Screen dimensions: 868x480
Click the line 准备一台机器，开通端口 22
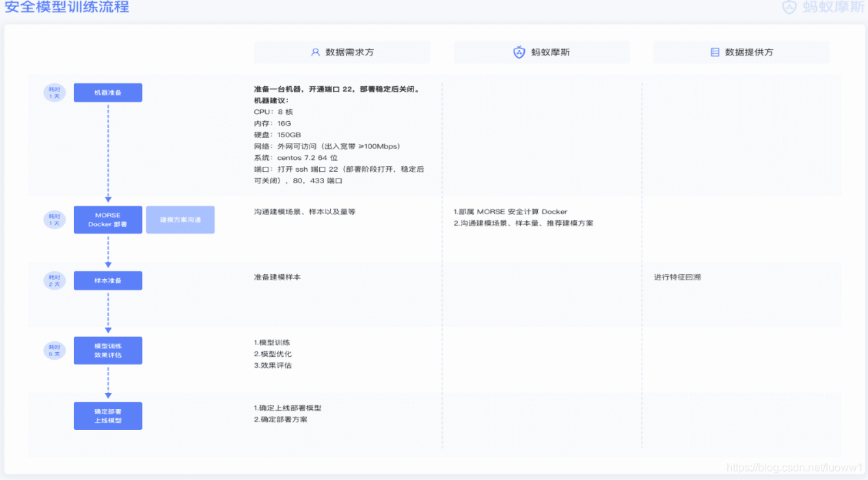tap(336, 89)
